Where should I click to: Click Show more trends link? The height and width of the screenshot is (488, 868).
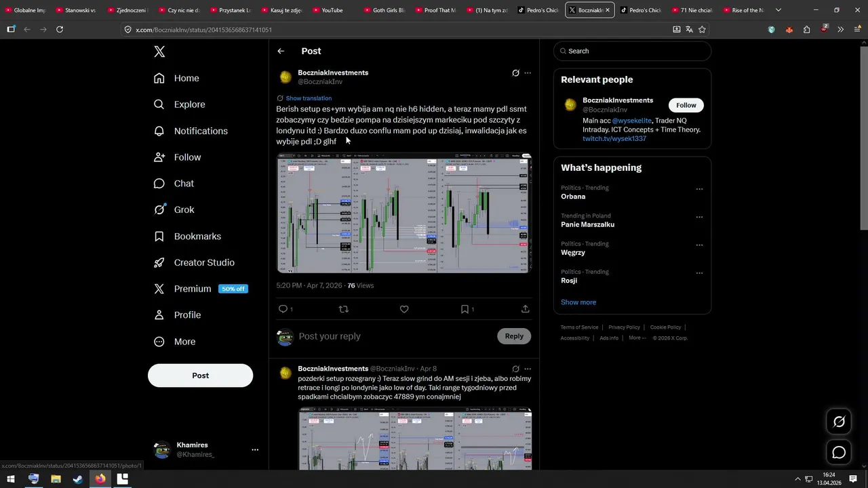[578, 302]
